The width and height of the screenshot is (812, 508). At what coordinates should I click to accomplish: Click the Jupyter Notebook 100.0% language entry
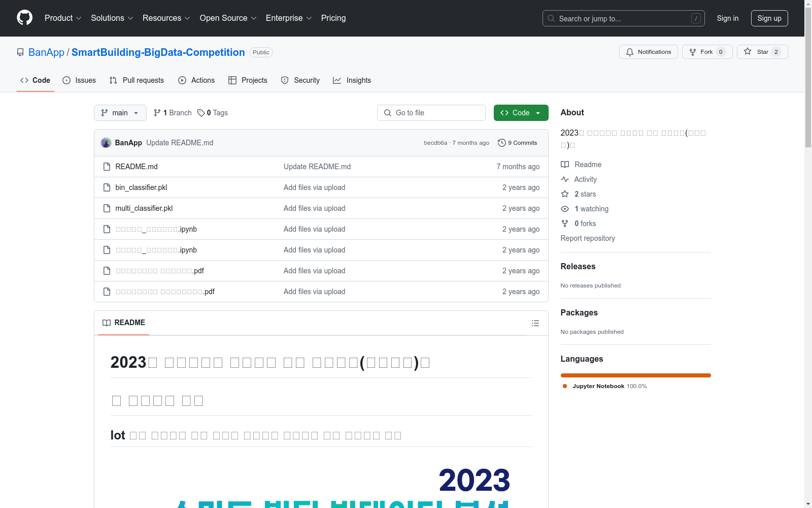605,386
